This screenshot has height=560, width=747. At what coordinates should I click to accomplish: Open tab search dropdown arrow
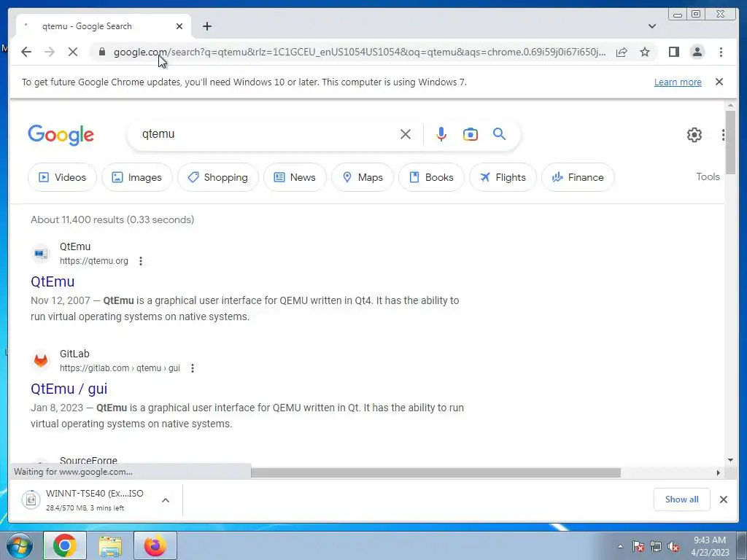[x=652, y=26]
